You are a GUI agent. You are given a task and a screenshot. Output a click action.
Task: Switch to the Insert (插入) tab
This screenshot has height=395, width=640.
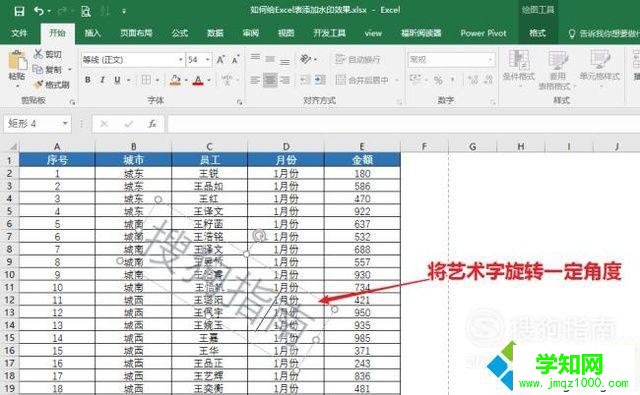[x=93, y=33]
